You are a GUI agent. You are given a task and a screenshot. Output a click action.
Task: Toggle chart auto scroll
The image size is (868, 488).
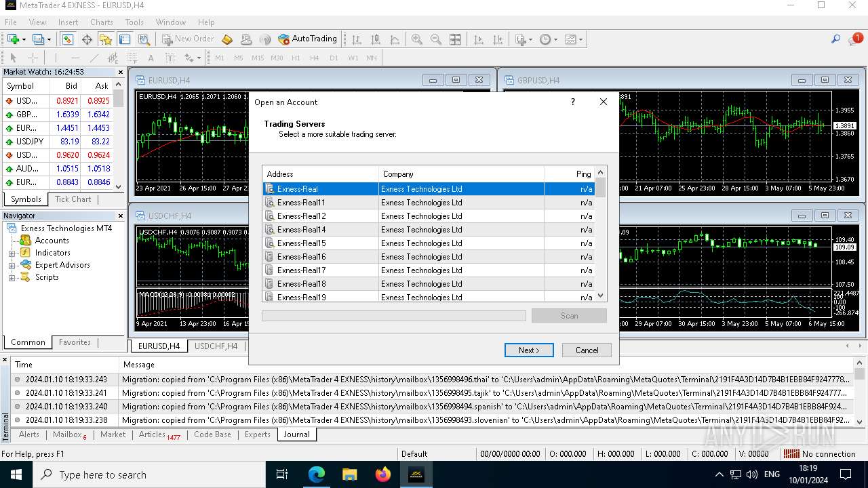click(478, 39)
